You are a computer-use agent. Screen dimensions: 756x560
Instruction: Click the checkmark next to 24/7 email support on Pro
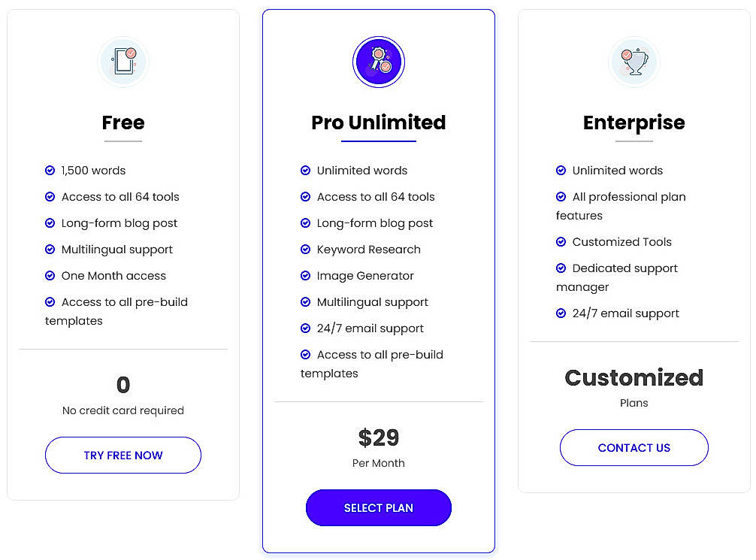pyautogui.click(x=306, y=328)
